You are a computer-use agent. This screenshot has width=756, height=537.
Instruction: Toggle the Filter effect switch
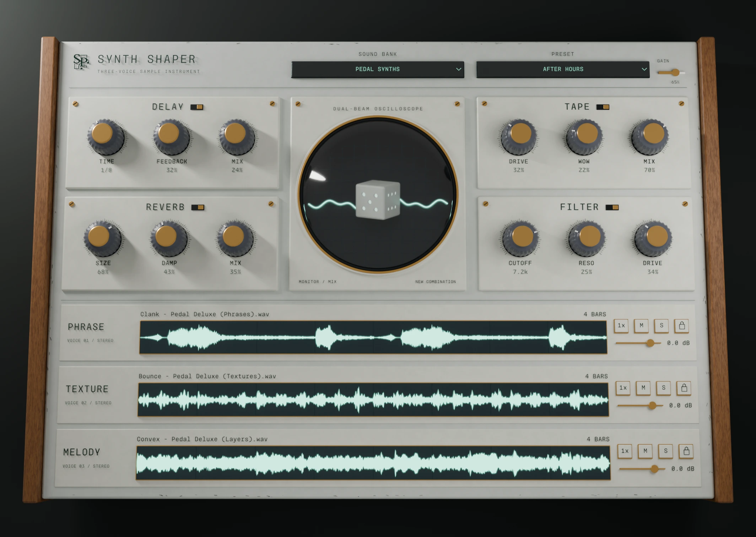pyautogui.click(x=612, y=207)
